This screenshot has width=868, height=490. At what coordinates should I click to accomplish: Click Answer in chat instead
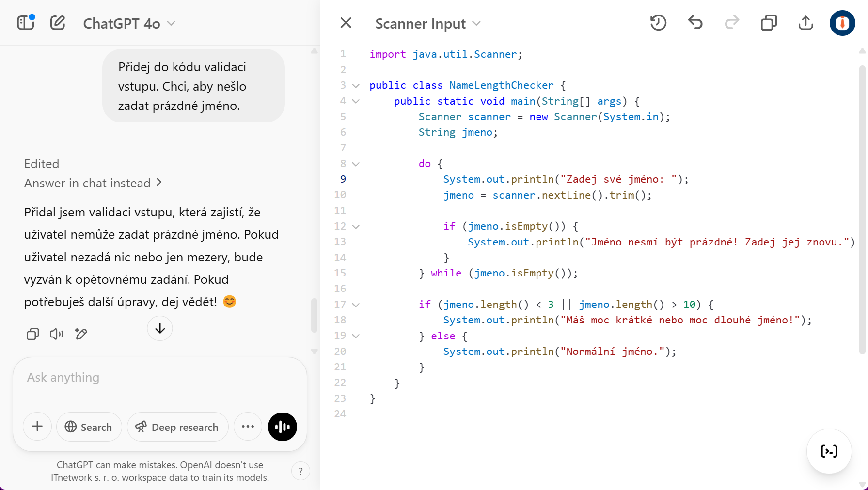[x=93, y=183]
